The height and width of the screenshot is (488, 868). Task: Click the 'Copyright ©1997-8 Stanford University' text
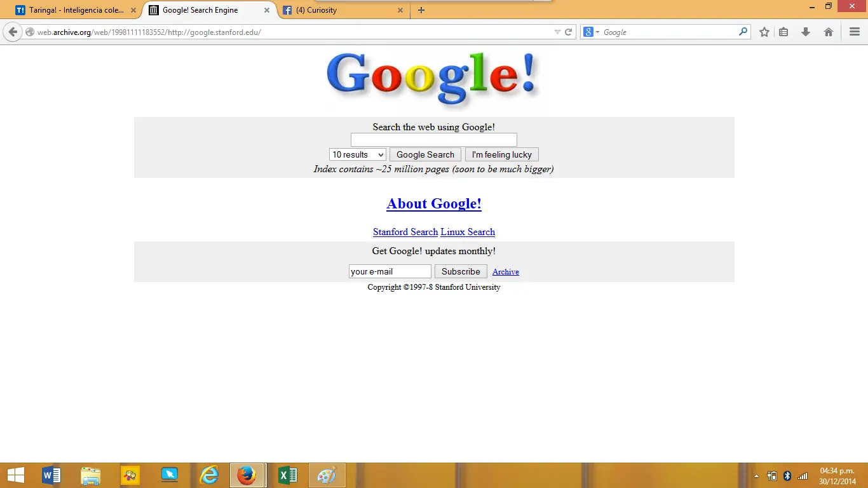pyautogui.click(x=434, y=287)
